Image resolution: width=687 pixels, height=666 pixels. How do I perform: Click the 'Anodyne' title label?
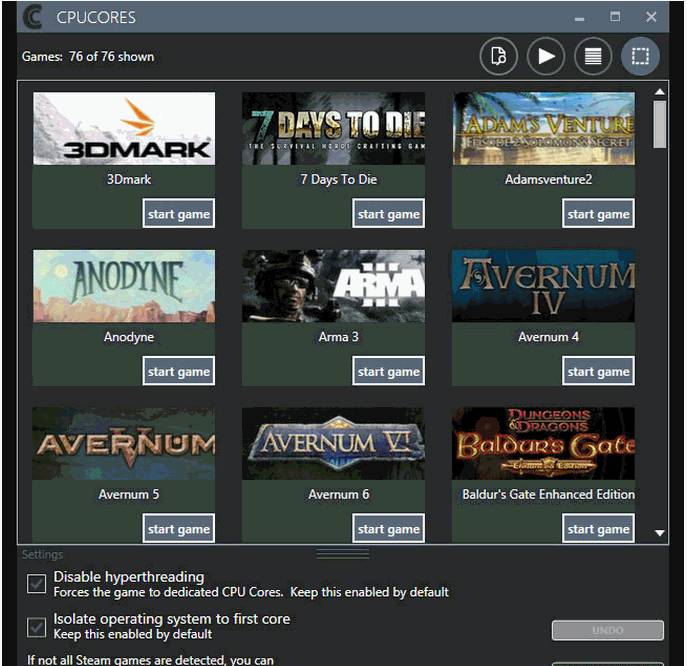pyautogui.click(x=129, y=337)
